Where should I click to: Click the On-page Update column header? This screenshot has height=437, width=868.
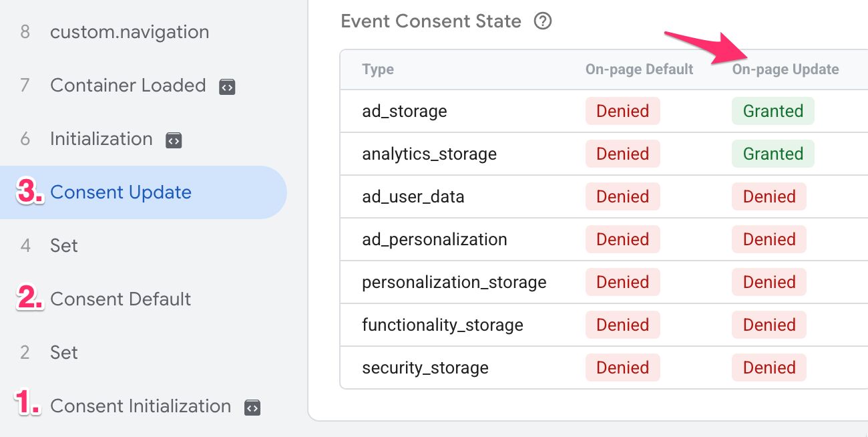click(786, 69)
